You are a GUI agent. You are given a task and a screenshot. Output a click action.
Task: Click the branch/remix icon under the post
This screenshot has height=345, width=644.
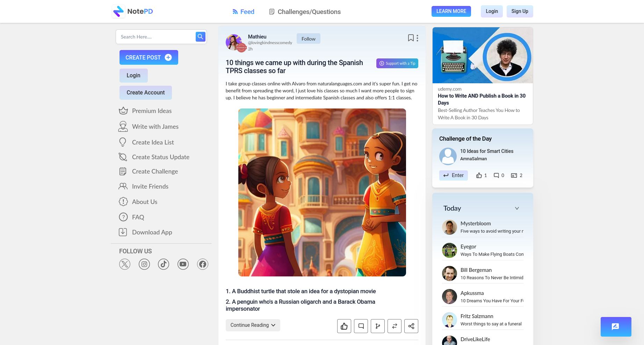click(x=377, y=326)
